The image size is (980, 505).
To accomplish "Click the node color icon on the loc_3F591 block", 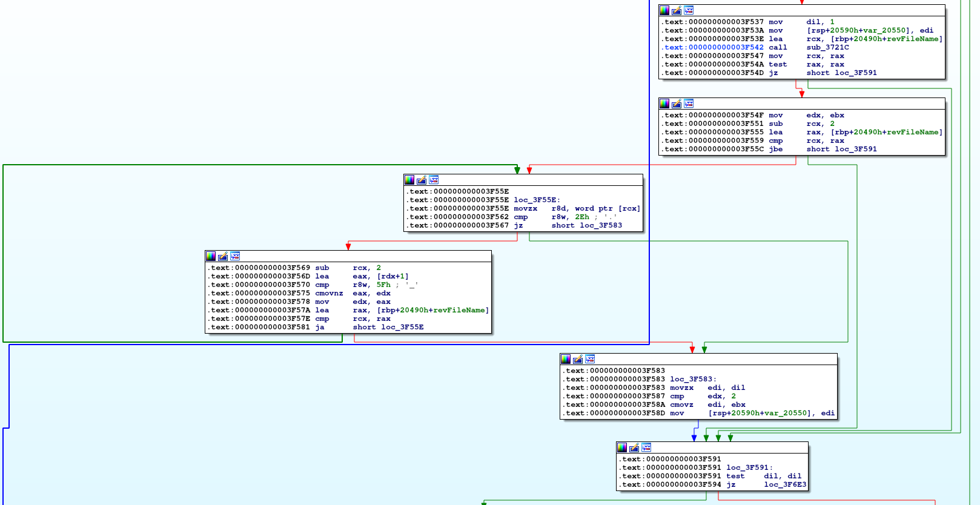I will pyautogui.click(x=622, y=447).
